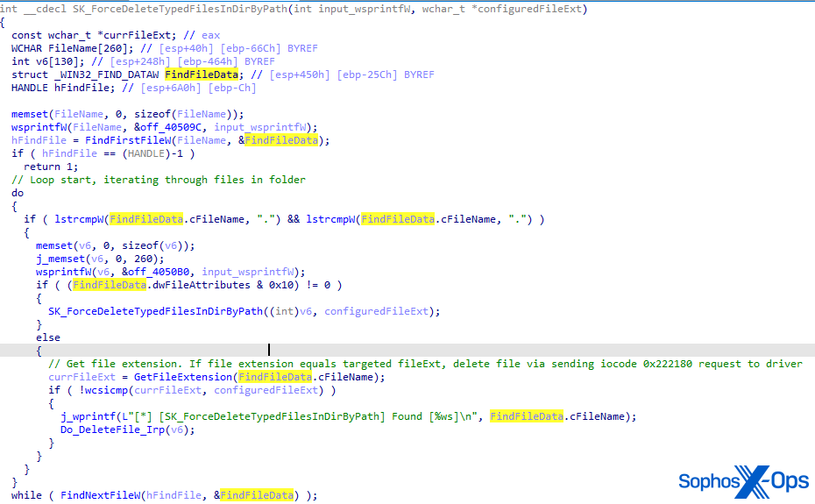Click the [esp+40h] offset comment
Image resolution: width=815 pixels, height=504 pixels.
[x=186, y=48]
